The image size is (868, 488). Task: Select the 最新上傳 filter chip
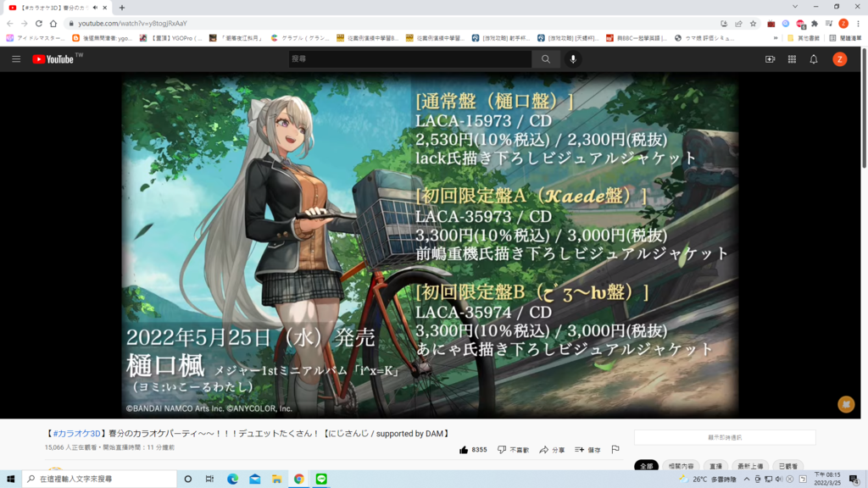(750, 466)
